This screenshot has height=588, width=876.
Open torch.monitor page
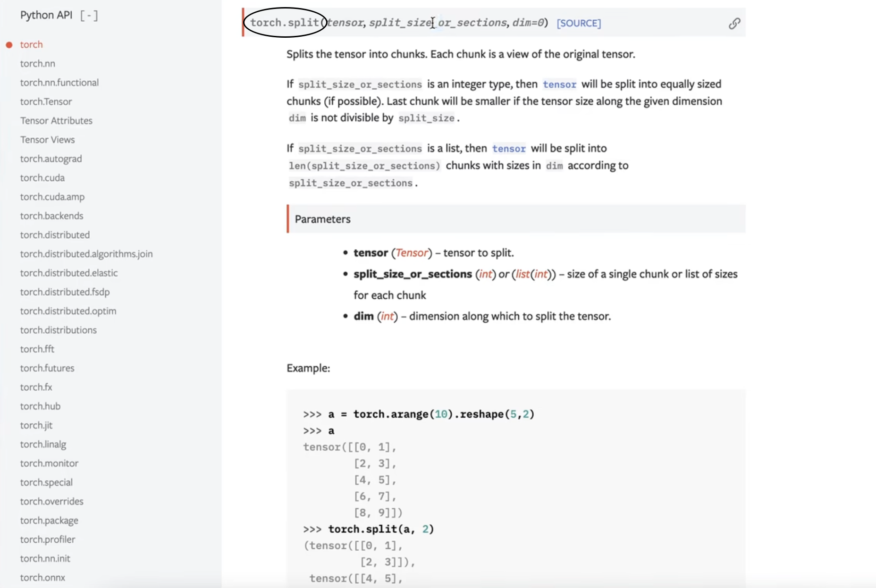[x=49, y=463]
